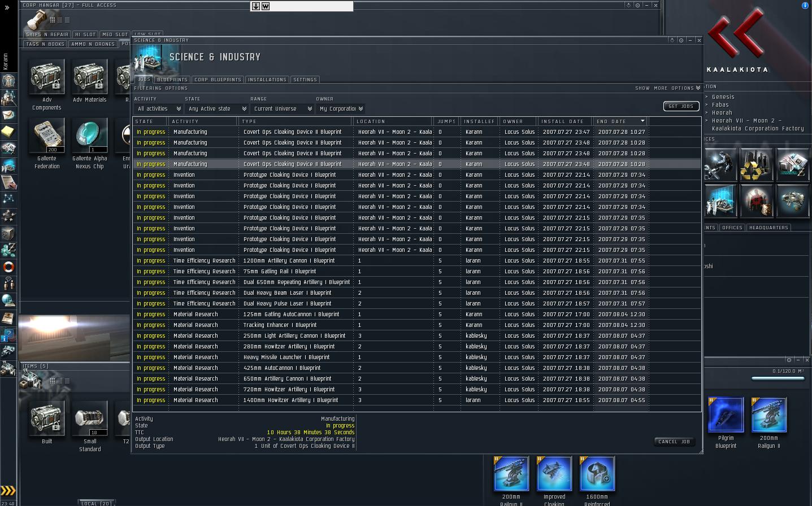Switch Corp Hangar to icon grid view
This screenshot has width=812, height=506.
coord(53,20)
